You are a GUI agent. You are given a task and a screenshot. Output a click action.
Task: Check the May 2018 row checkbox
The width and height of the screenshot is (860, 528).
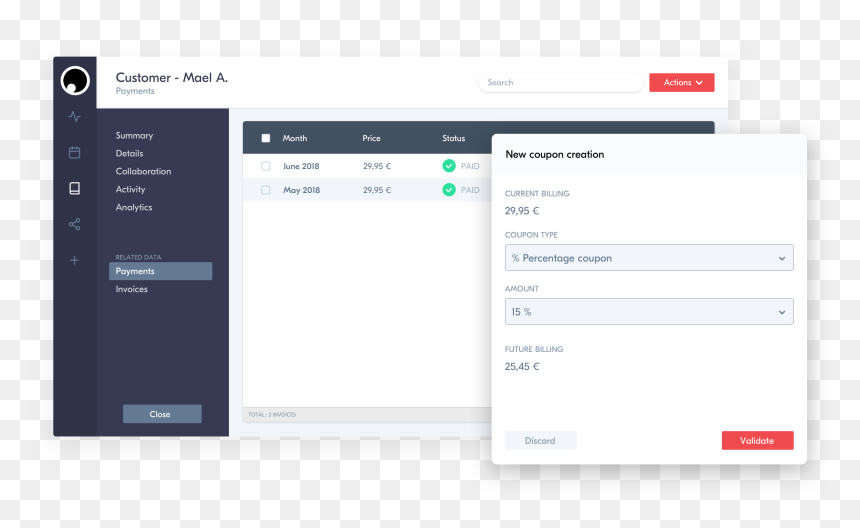click(x=265, y=190)
